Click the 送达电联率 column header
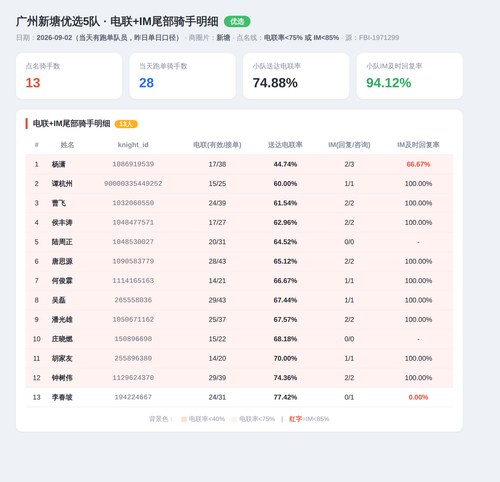Image resolution: width=500 pixels, height=482 pixels. pos(285,145)
